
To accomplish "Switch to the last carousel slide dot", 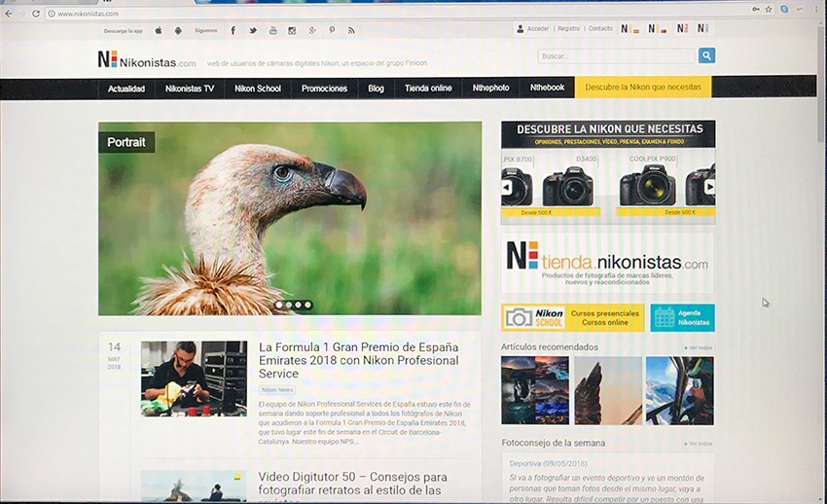I will click(308, 305).
